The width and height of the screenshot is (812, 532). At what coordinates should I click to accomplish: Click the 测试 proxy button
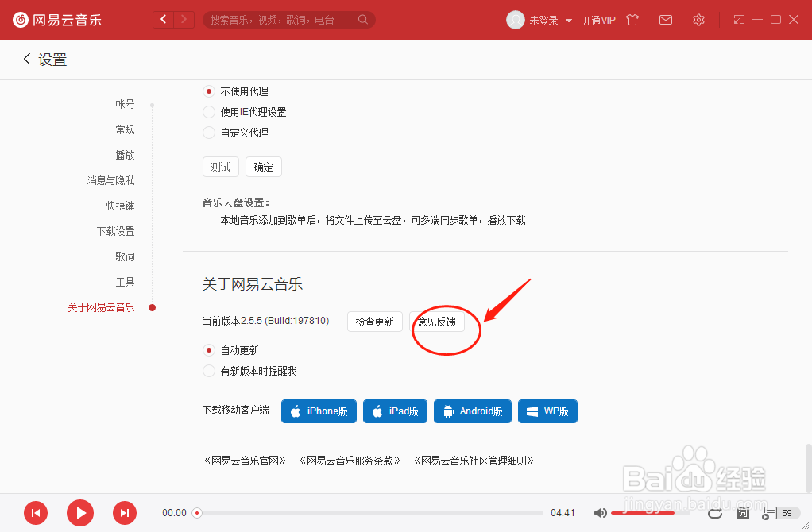click(221, 167)
